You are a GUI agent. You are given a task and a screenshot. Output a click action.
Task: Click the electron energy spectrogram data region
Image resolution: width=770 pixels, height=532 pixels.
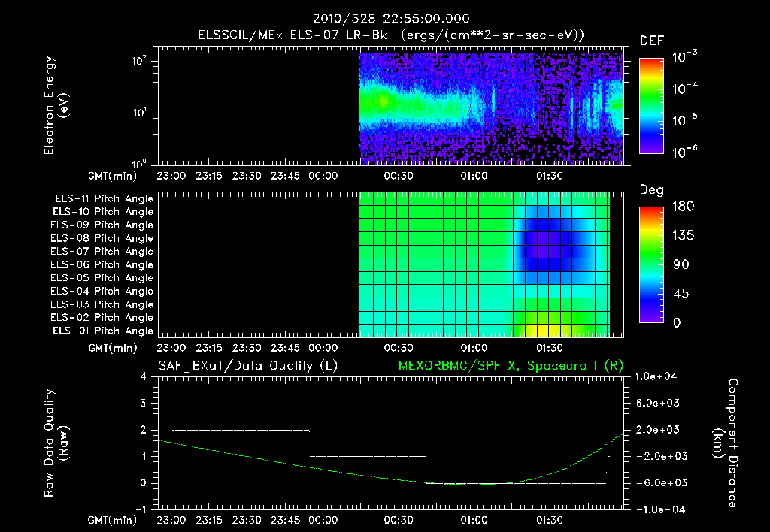[x=492, y=108]
